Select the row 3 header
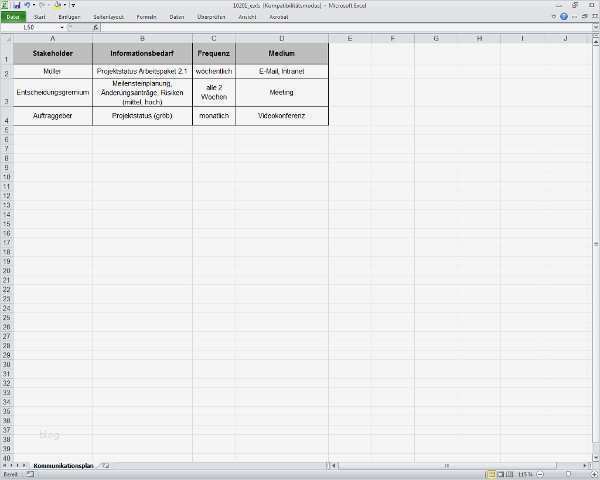Screen dimensions: 600x480 point(7,93)
